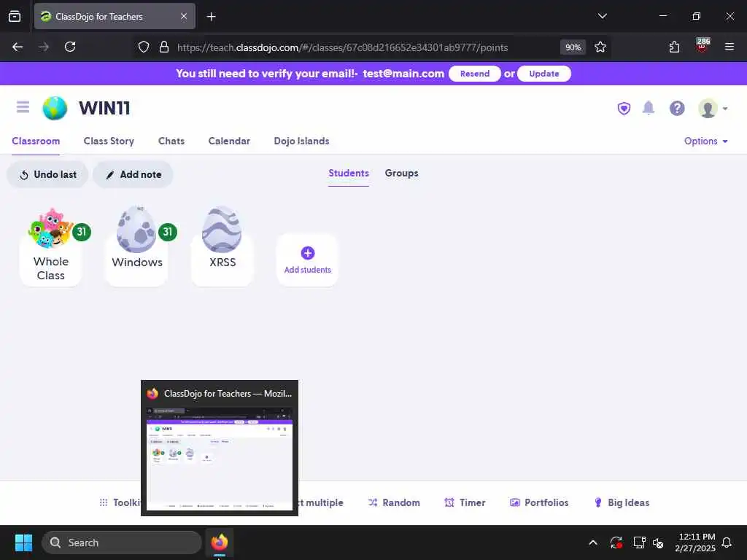Open Portfolios from bottom bar

[x=539, y=502]
